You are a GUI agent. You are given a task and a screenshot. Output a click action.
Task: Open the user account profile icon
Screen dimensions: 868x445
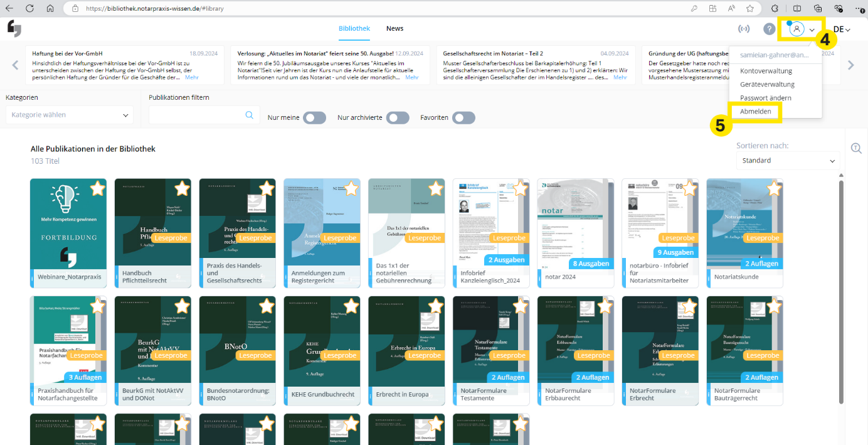(x=797, y=29)
